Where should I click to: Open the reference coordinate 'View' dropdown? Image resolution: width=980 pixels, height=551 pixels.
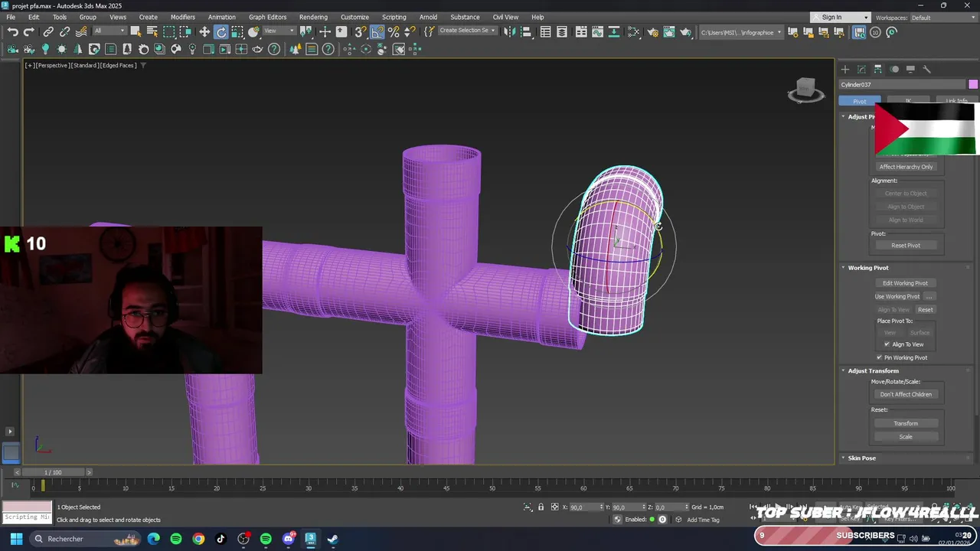pyautogui.click(x=280, y=31)
